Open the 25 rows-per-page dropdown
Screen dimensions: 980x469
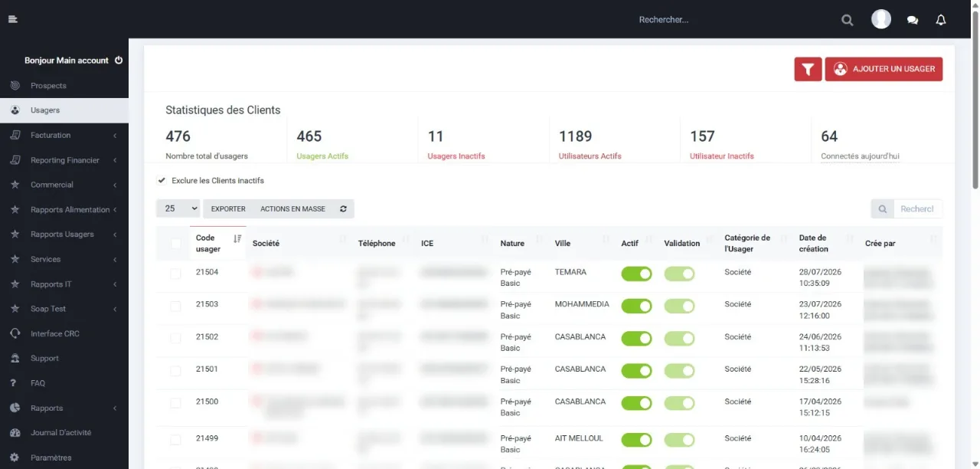pos(178,208)
